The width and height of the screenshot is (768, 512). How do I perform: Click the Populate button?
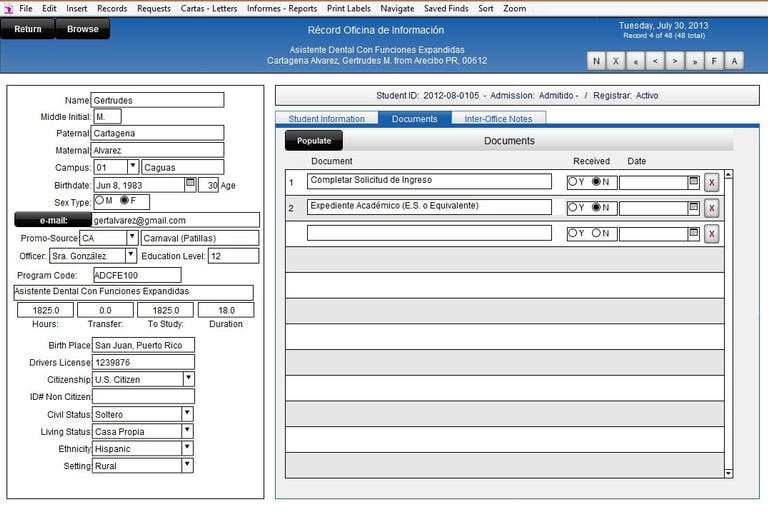(314, 141)
